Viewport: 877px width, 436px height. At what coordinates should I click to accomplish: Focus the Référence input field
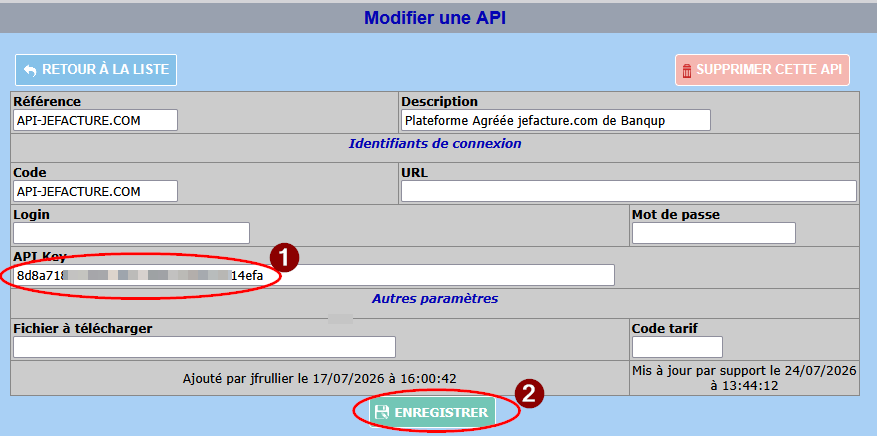pyautogui.click(x=96, y=120)
